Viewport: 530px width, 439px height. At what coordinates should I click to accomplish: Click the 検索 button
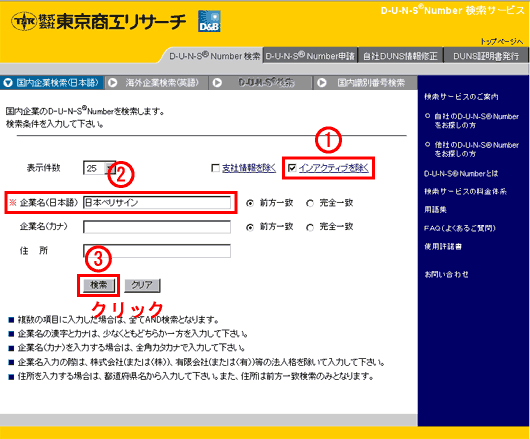(98, 285)
